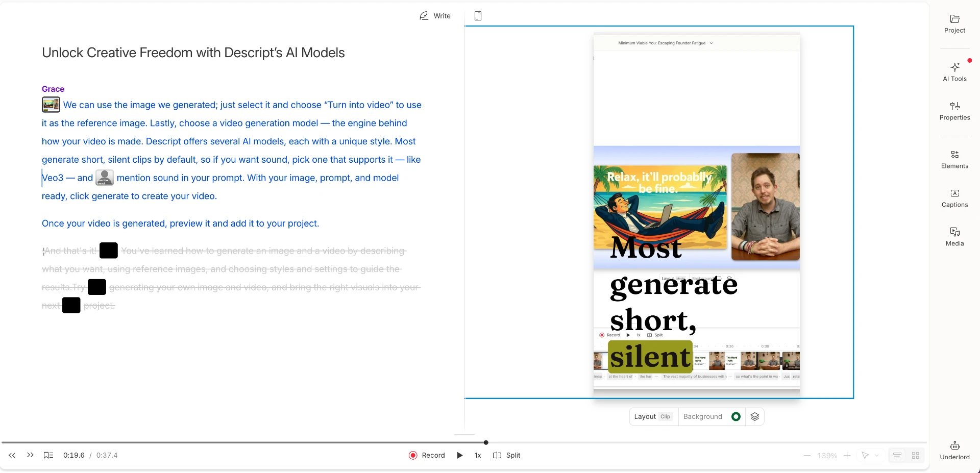Jump to the next scene with the double right arrows
980x473 pixels.
[30, 455]
